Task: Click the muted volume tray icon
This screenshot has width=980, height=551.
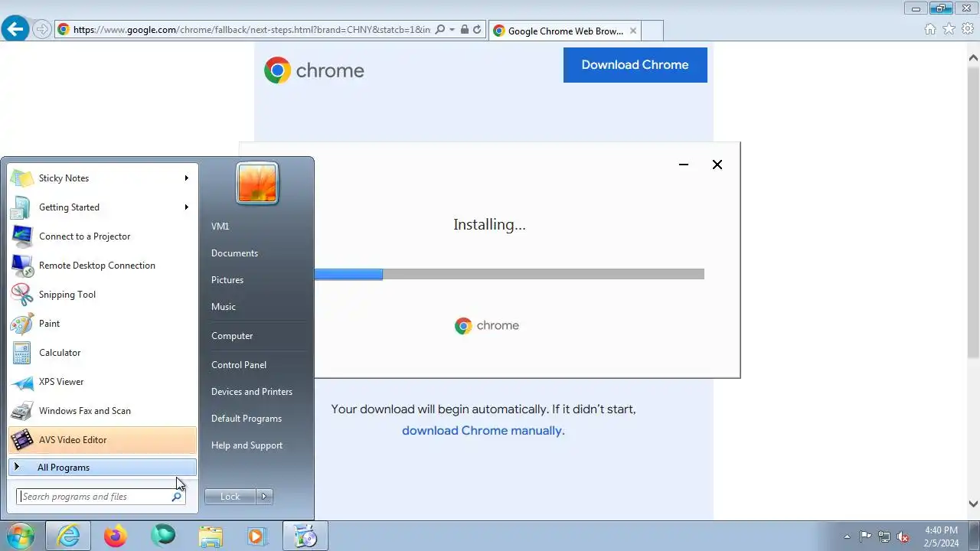Action: click(x=903, y=536)
